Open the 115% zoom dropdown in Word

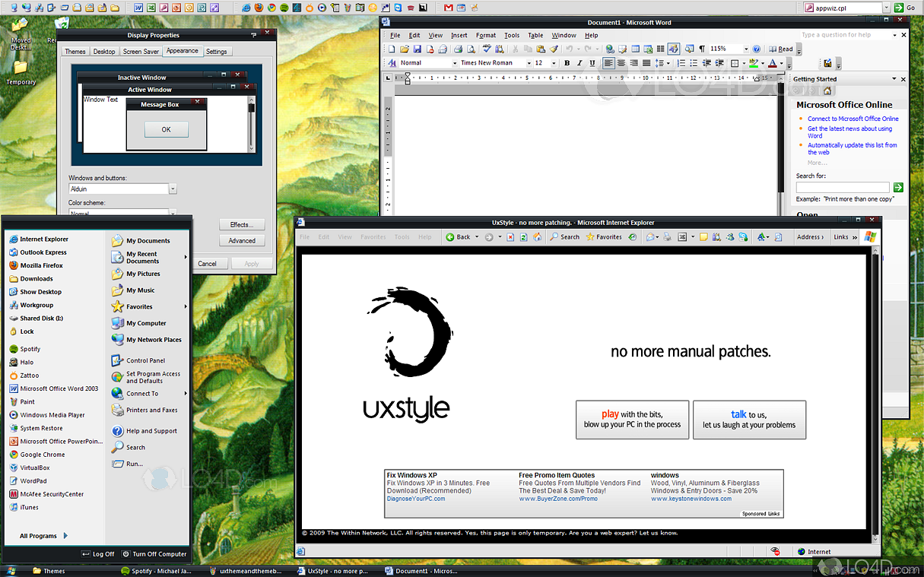(x=746, y=49)
